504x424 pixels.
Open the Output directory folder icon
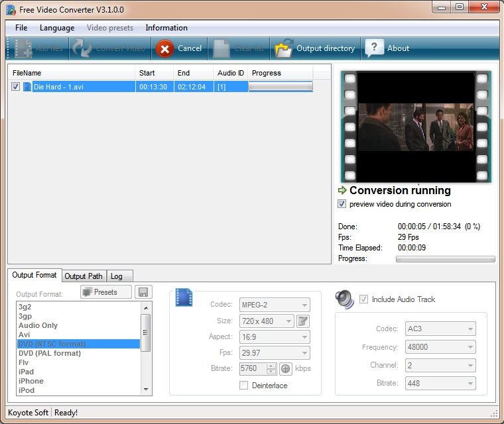[x=284, y=48]
